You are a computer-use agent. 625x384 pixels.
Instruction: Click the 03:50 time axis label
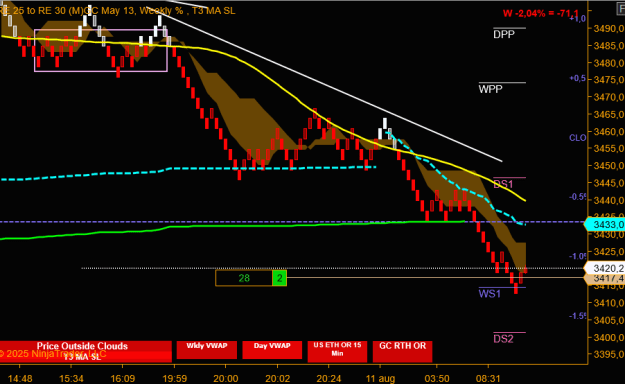coord(436,378)
